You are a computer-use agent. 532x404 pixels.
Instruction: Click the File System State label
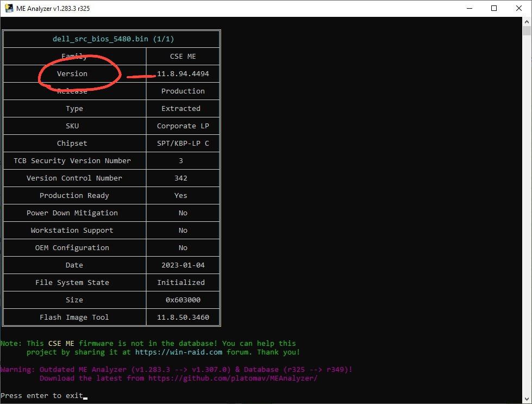72,282
